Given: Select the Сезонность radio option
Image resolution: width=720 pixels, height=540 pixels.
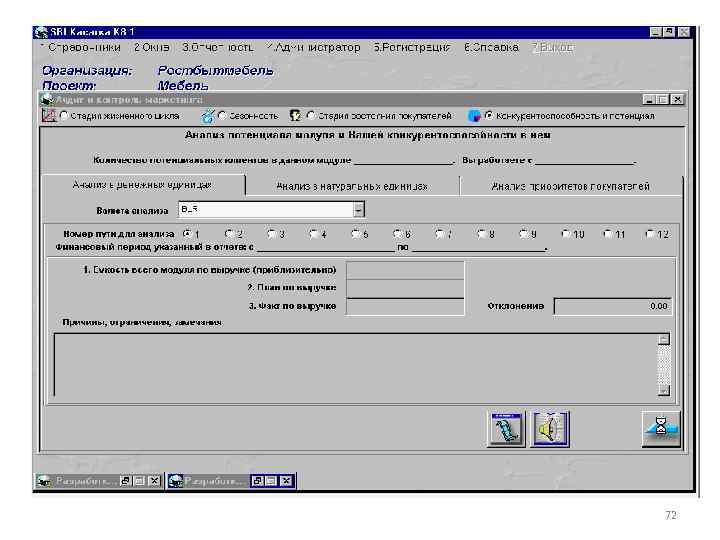Looking at the screenshot, I should 222,116.
